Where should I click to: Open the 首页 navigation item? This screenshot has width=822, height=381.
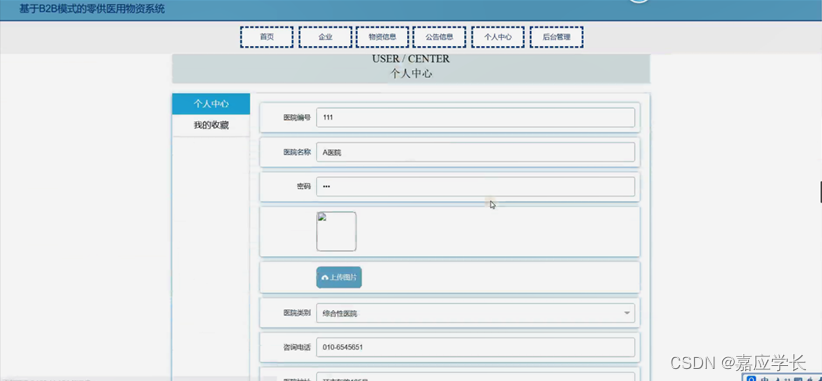pos(266,37)
